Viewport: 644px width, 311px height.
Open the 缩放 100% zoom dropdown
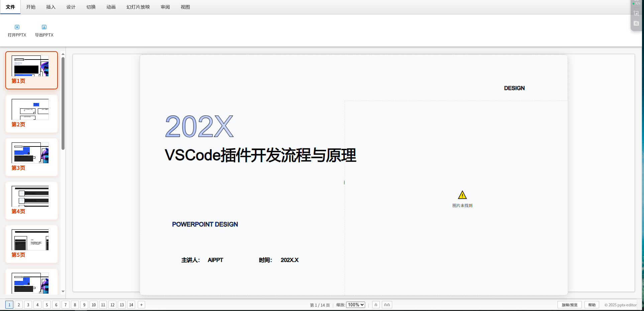click(x=355, y=305)
